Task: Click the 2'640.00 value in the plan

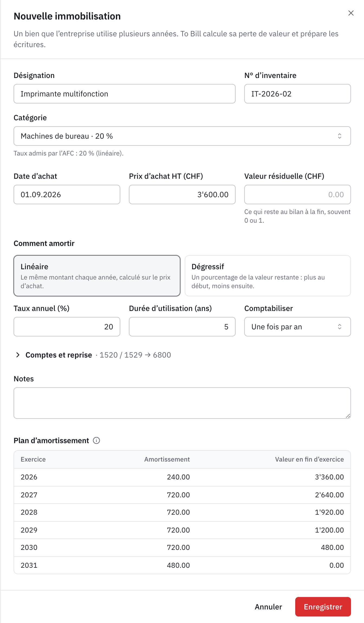Action: [x=329, y=495]
